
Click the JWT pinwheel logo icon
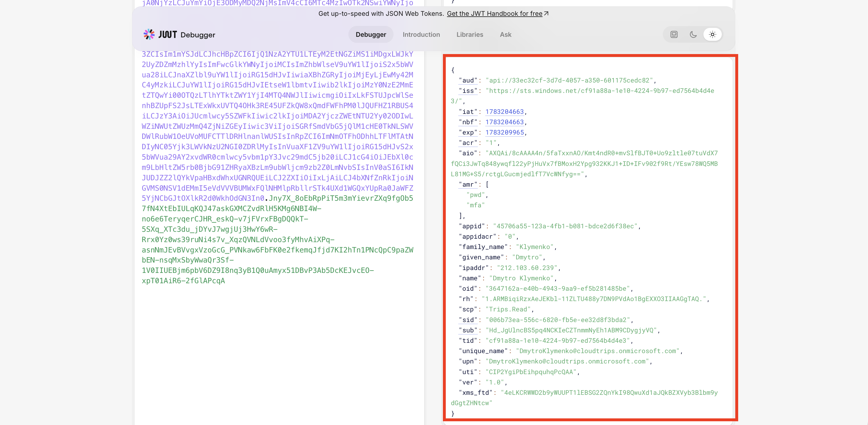click(149, 35)
